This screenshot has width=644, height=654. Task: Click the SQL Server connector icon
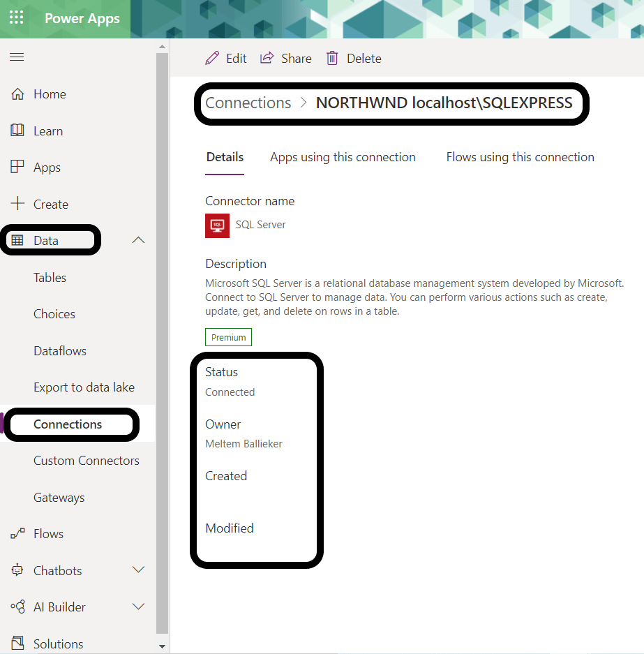click(217, 225)
